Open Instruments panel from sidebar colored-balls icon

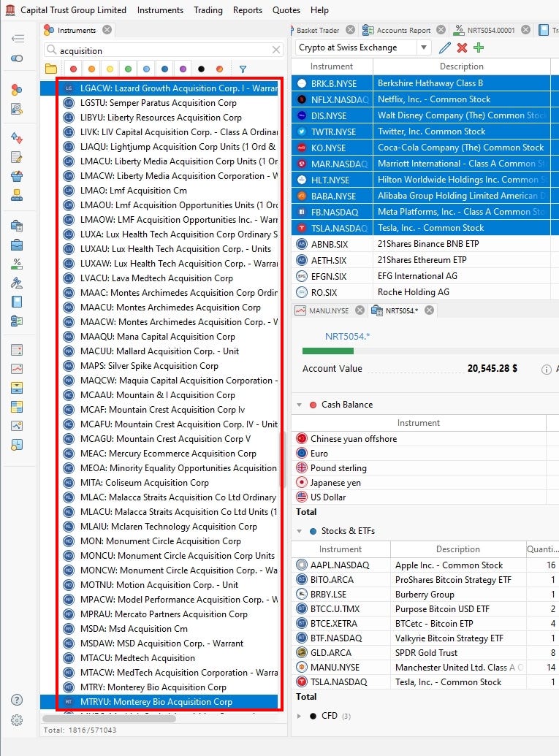(17, 89)
